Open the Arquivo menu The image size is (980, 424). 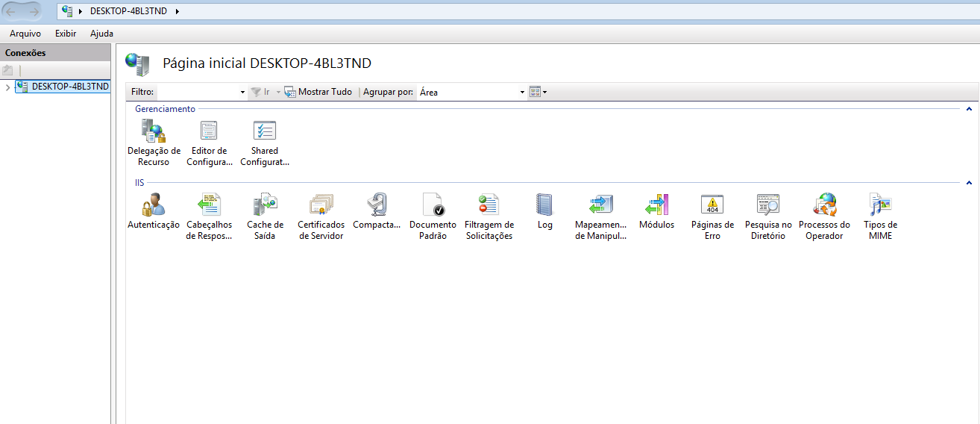click(x=25, y=34)
